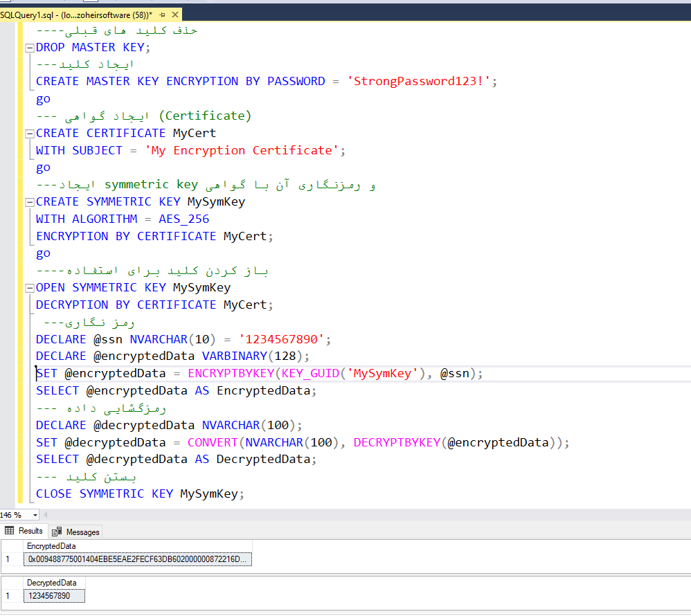Screen dimensions: 691x616
Task: Collapse the CREATE SYMMETRIC KEY block
Action: pos(30,202)
